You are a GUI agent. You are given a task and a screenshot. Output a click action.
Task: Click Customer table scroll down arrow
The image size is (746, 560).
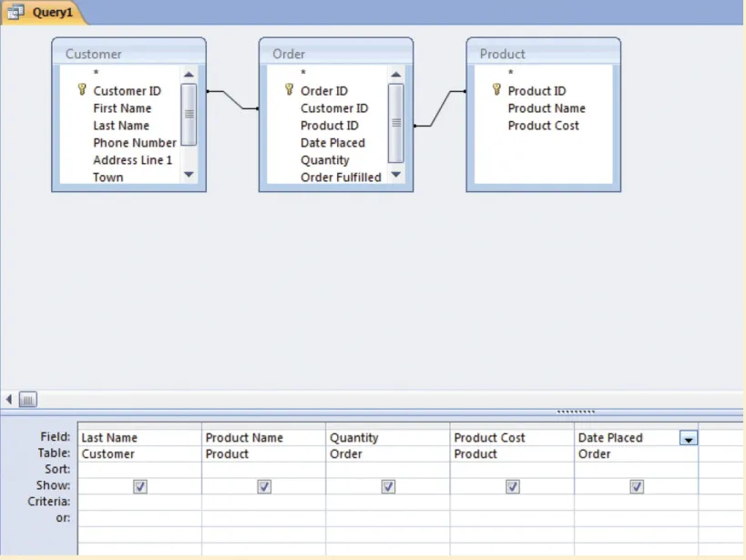189,175
